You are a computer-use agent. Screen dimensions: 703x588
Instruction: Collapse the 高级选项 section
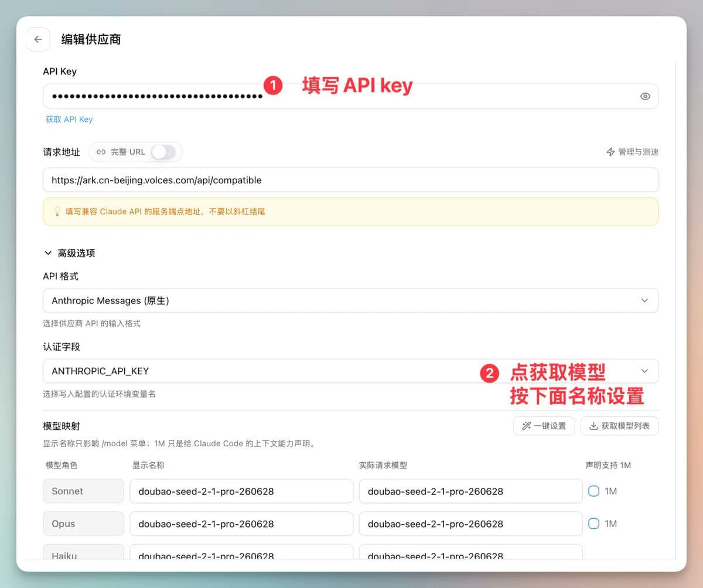[70, 253]
